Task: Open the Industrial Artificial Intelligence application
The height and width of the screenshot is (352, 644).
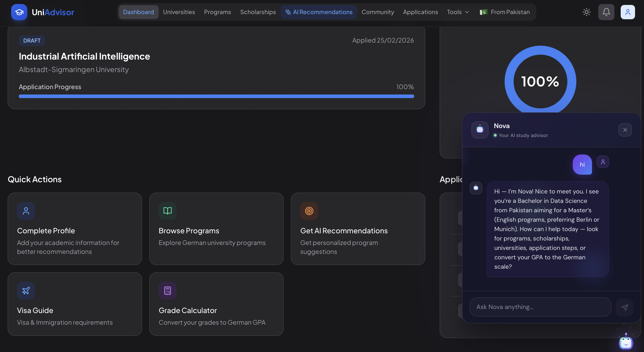Action: click(84, 56)
